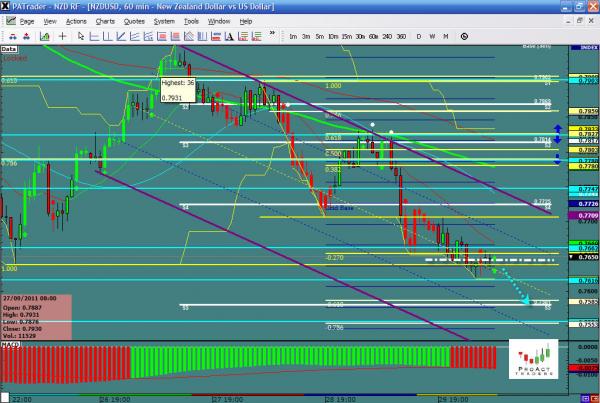Open the Tools menu

point(190,20)
